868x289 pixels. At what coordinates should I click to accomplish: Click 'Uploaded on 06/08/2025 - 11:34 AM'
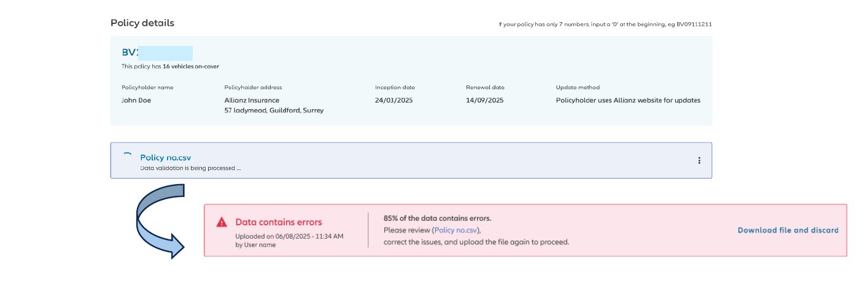point(289,236)
